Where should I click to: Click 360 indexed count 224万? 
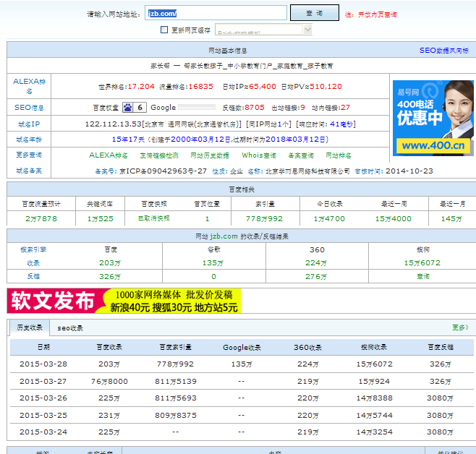point(316,263)
